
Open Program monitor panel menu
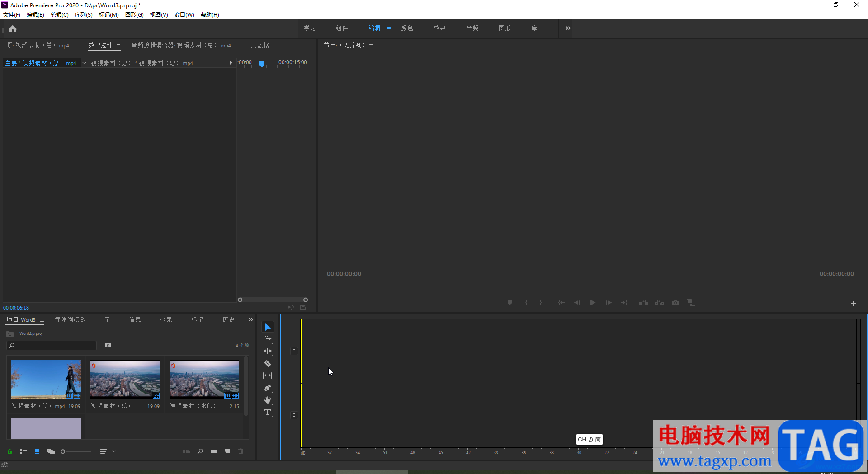pos(371,46)
